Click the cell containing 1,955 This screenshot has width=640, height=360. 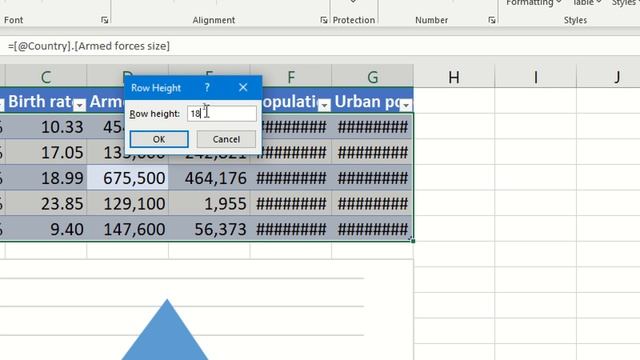209,203
